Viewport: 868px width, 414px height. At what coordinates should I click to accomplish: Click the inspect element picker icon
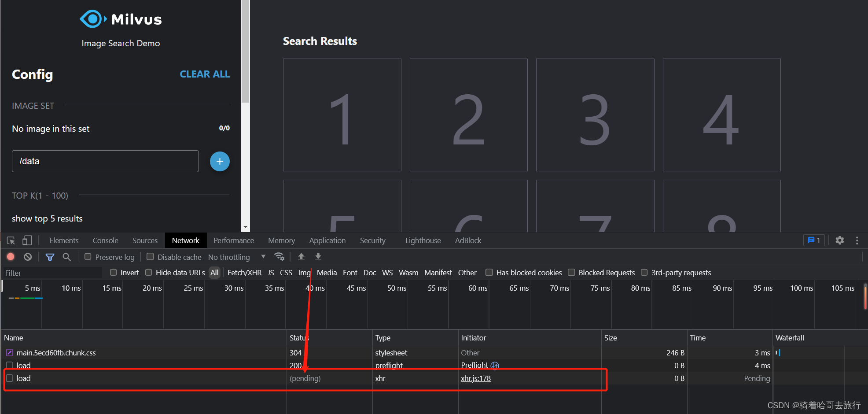[11, 240]
